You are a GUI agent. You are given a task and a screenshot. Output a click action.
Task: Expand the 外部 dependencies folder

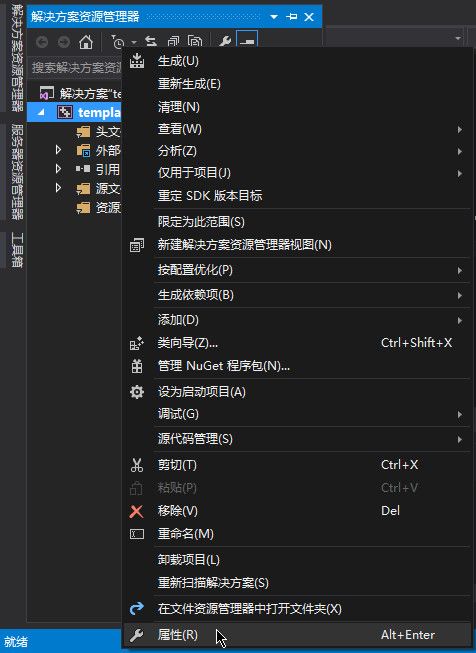(58, 150)
